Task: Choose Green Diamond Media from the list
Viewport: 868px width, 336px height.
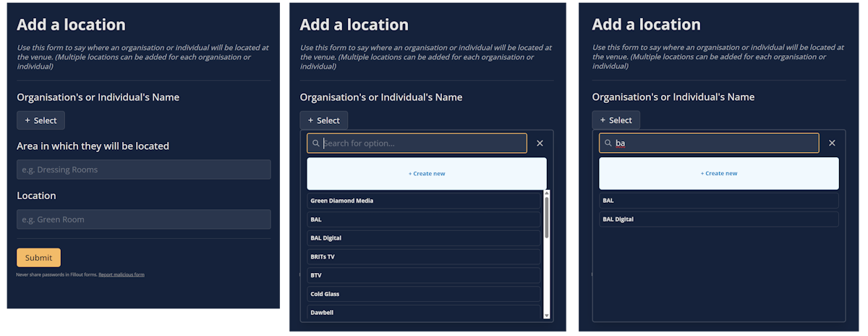Action: click(423, 201)
